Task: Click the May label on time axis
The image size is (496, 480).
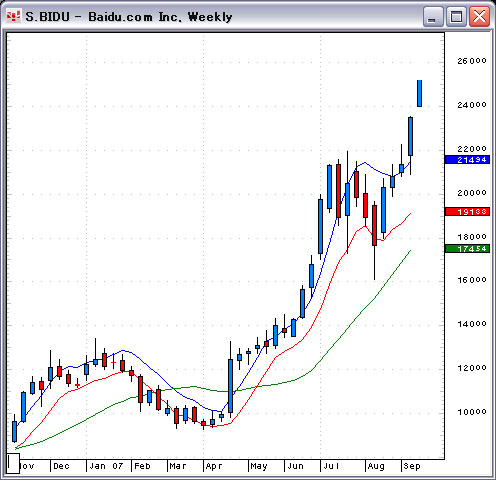Action: coord(259,466)
